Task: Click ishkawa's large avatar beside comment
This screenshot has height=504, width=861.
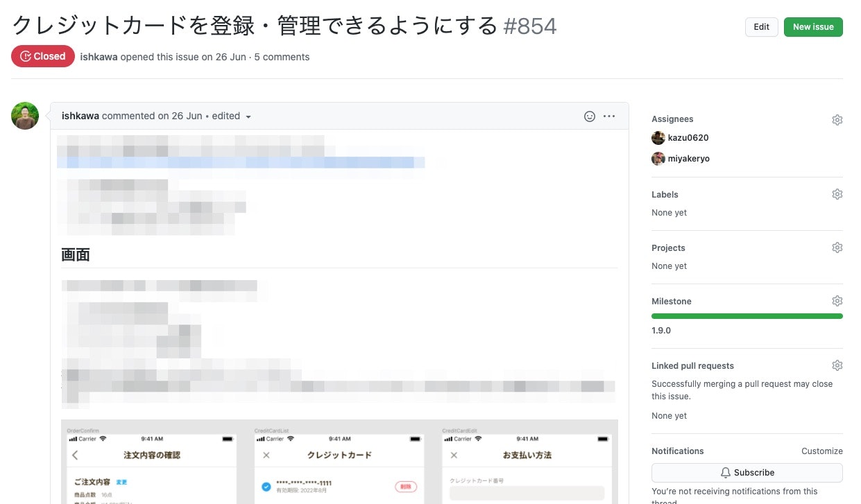Action: 25,116
